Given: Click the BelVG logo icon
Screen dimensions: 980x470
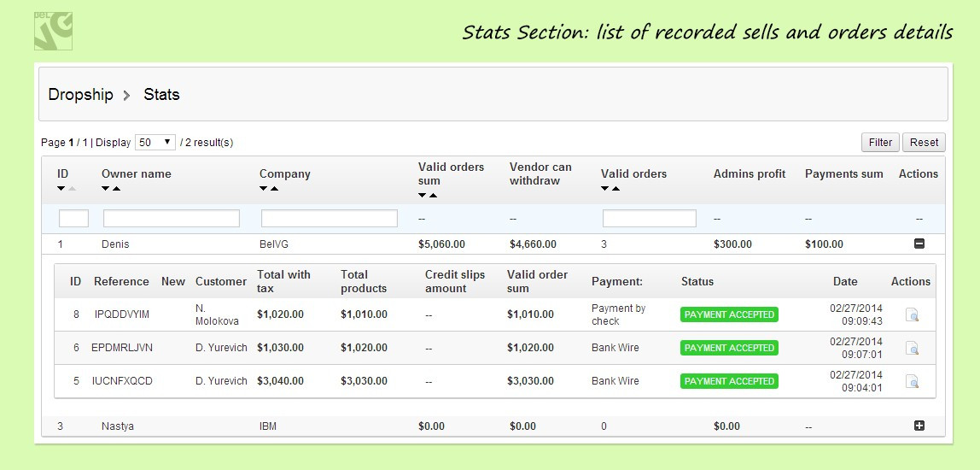Looking at the screenshot, I should pos(53,30).
